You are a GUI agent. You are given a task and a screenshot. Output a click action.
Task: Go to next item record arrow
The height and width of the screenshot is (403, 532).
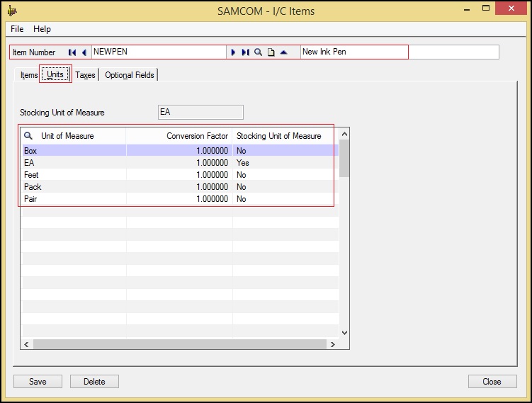(233, 52)
